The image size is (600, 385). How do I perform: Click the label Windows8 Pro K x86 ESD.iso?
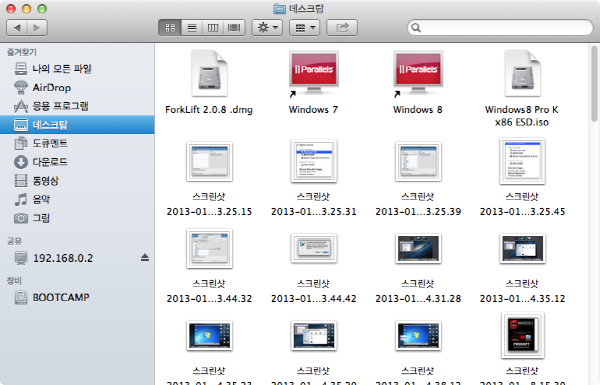coord(522,116)
